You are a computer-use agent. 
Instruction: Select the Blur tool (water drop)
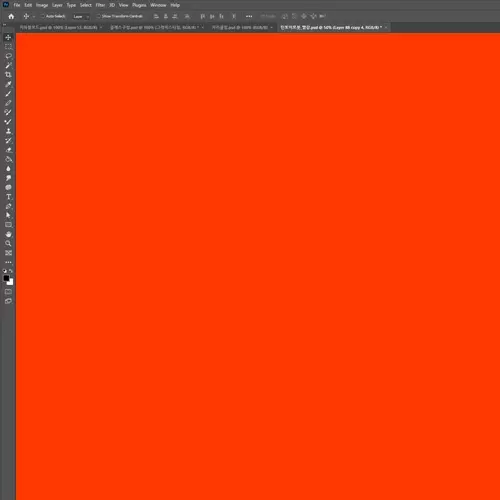(x=8, y=169)
